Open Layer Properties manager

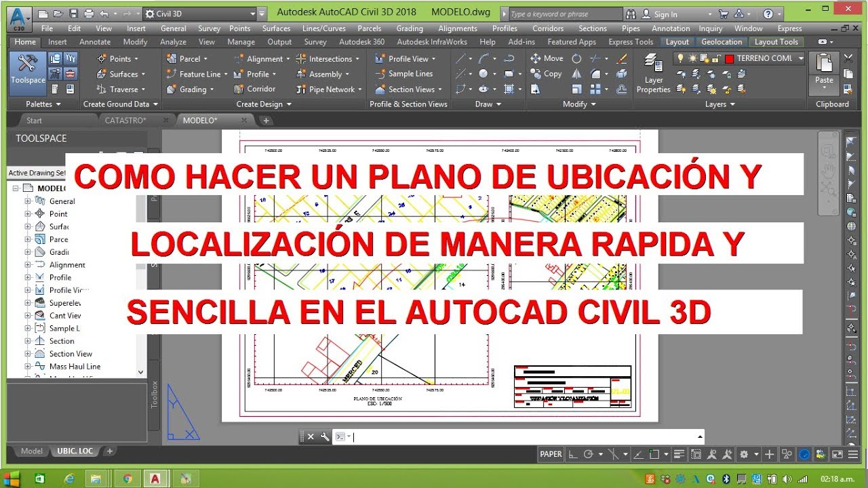coord(654,75)
